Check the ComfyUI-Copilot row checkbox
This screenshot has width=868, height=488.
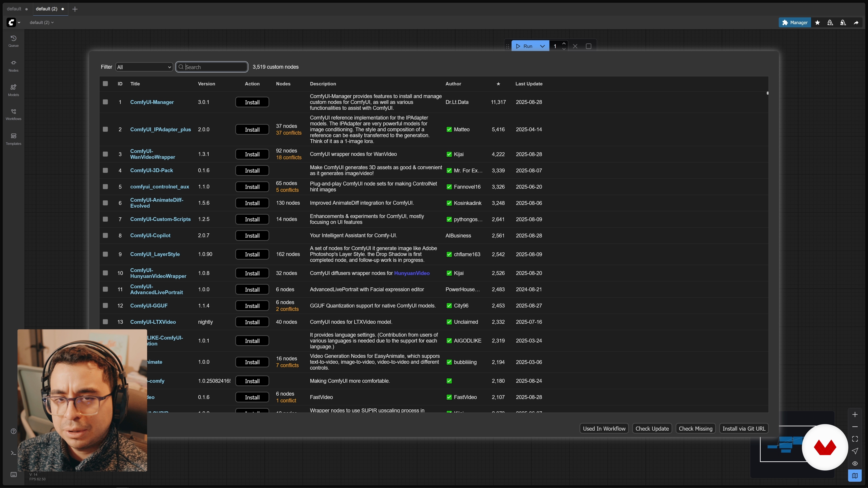coord(106,235)
